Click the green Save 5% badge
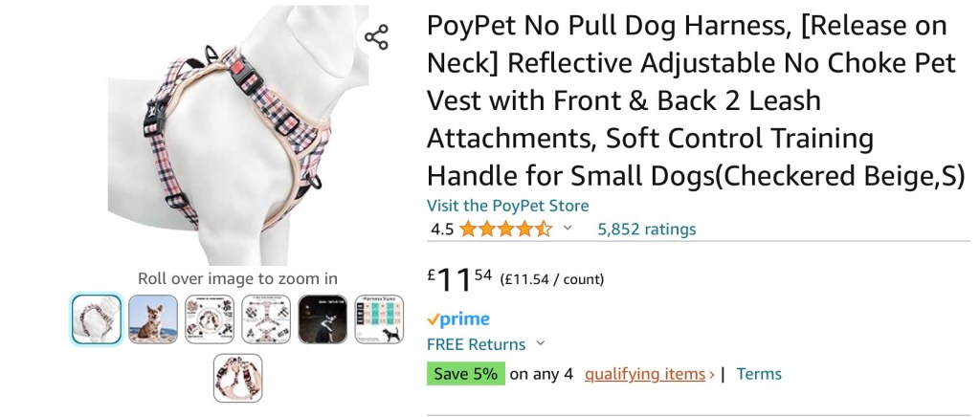Viewport: 980px width, 417px height. point(465,374)
